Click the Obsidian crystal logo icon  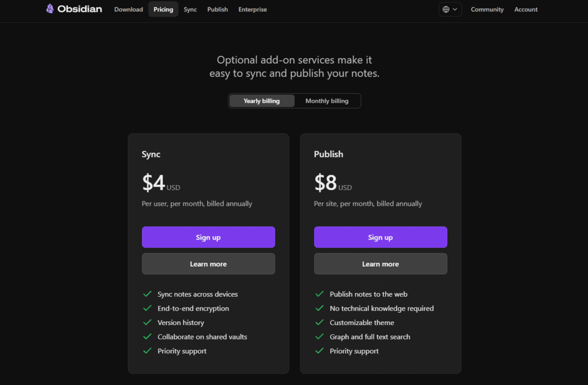click(x=50, y=9)
